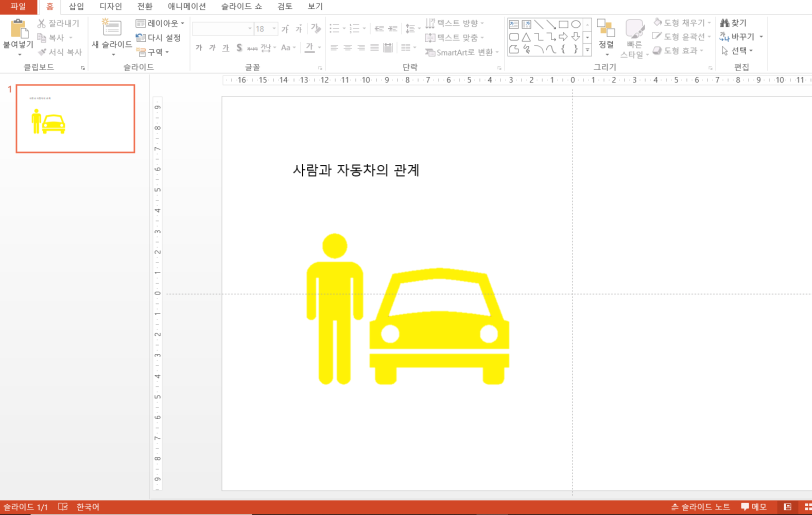Switch to normal view in status bar

[x=787, y=507]
